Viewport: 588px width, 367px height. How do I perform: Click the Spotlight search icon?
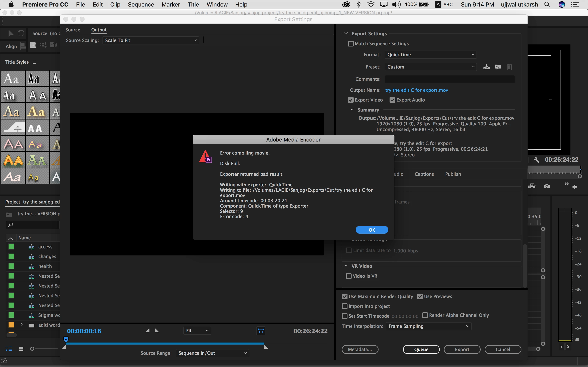pyautogui.click(x=547, y=5)
